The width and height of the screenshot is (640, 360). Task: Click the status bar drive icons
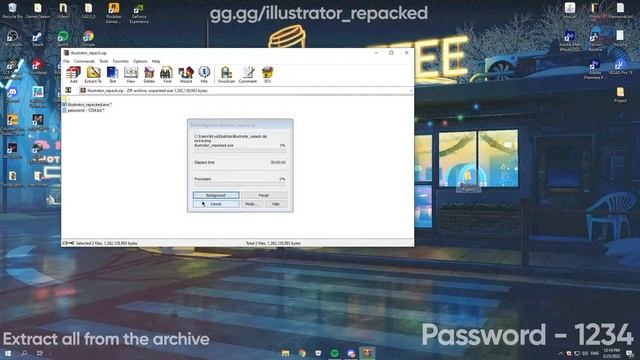pos(68,243)
